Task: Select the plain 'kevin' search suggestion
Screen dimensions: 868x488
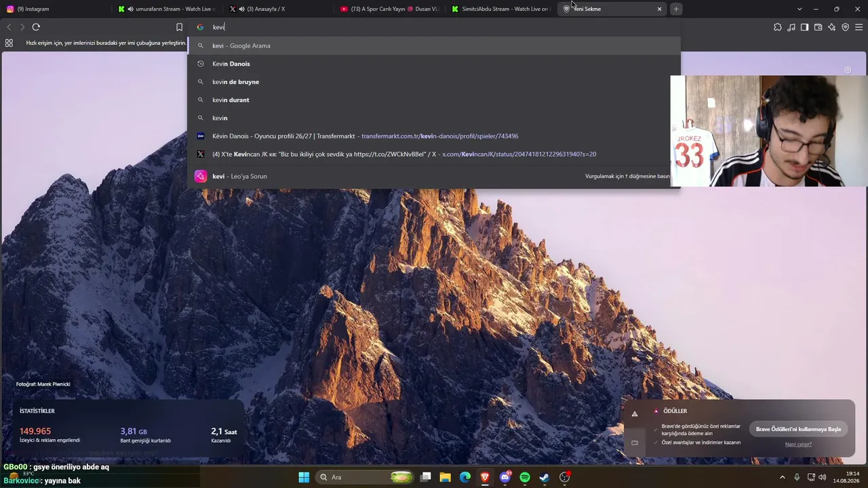Action: pyautogui.click(x=434, y=118)
